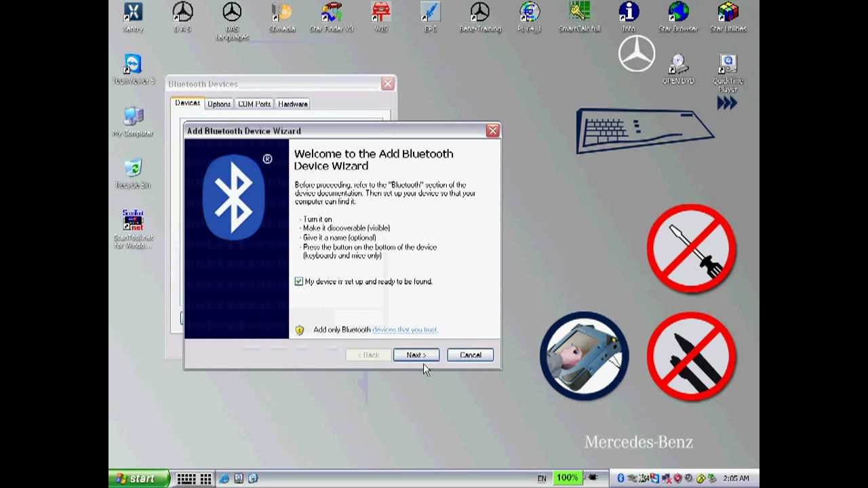868x488 pixels.
Task: Click the large Mercedes star logo icon
Action: point(636,54)
